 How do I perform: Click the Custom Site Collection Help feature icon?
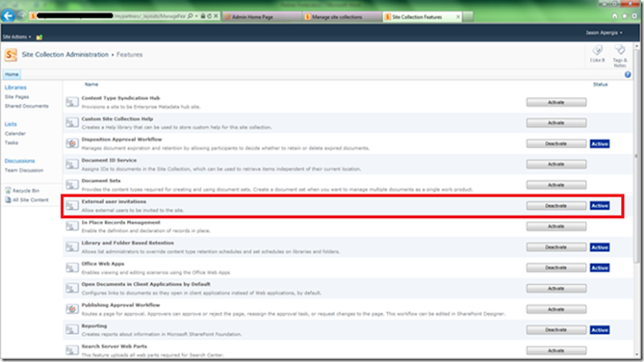[x=72, y=122]
